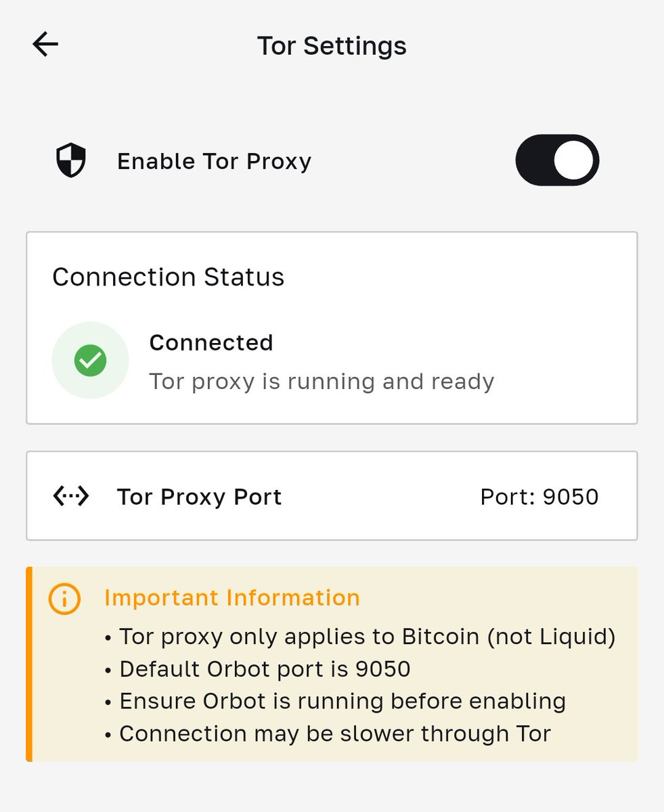664x812 pixels.
Task: Select the Connection Status heading
Action: 168,277
